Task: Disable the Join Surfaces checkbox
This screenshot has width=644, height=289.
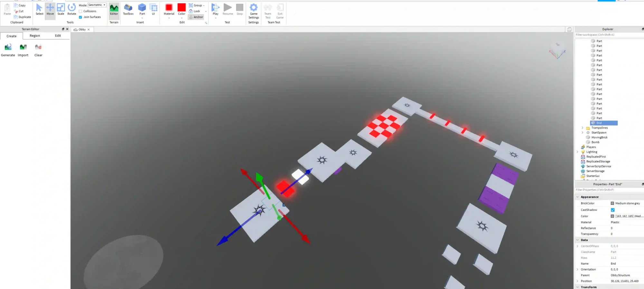Action: coord(80,17)
